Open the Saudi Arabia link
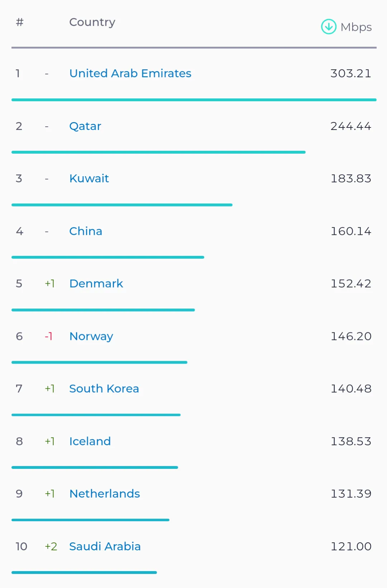 point(105,546)
